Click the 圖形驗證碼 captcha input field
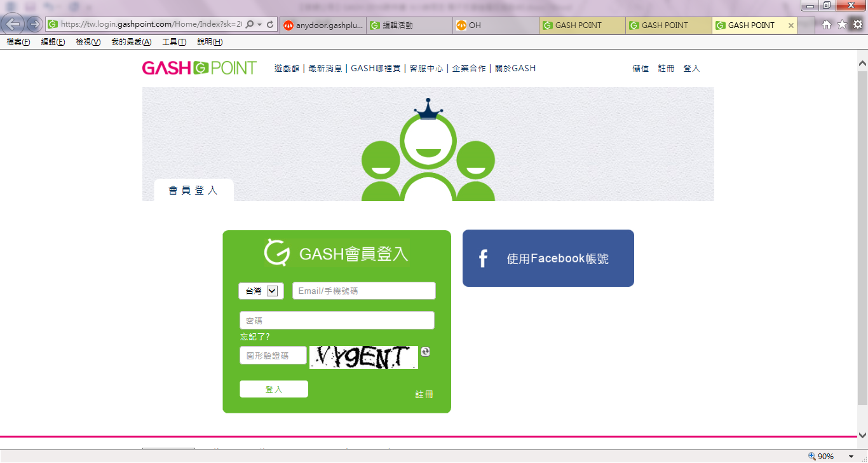Viewport: 868px width, 463px height. pos(273,356)
